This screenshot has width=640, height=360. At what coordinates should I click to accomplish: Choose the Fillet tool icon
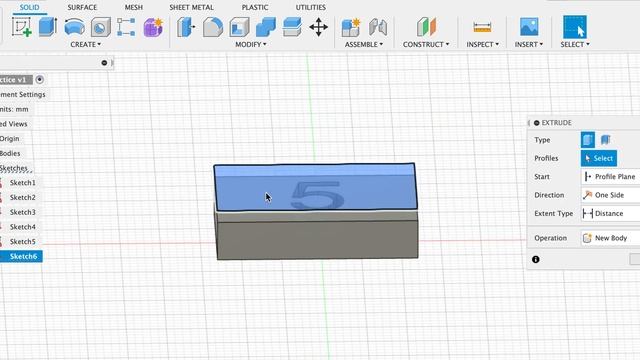click(213, 27)
